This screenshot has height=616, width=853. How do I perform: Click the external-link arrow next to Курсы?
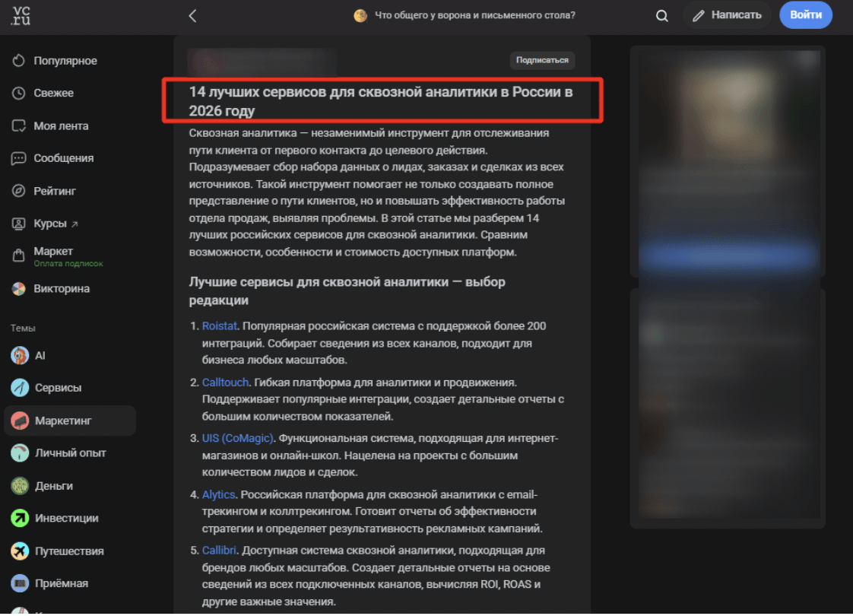75,224
